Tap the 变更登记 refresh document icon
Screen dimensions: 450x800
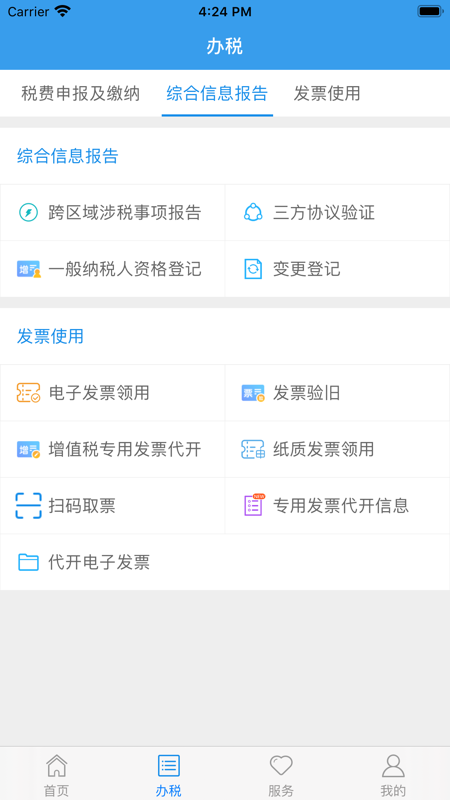[x=253, y=269]
